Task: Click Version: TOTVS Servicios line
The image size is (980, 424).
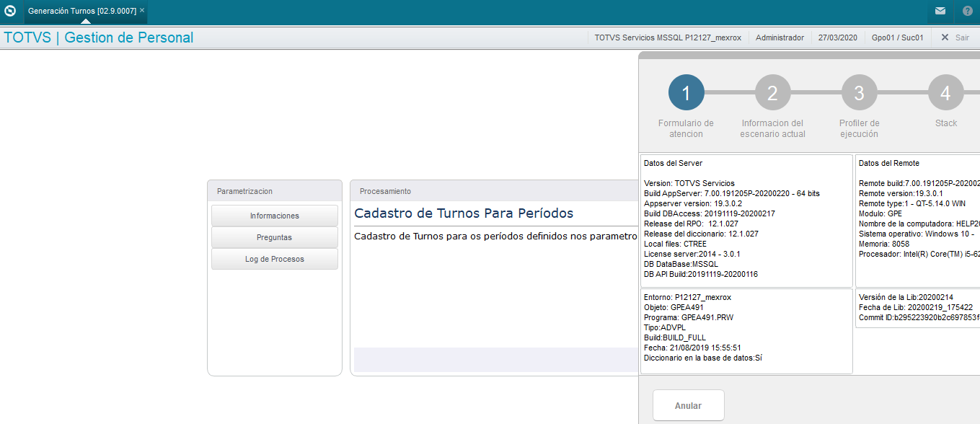Action: tap(689, 184)
